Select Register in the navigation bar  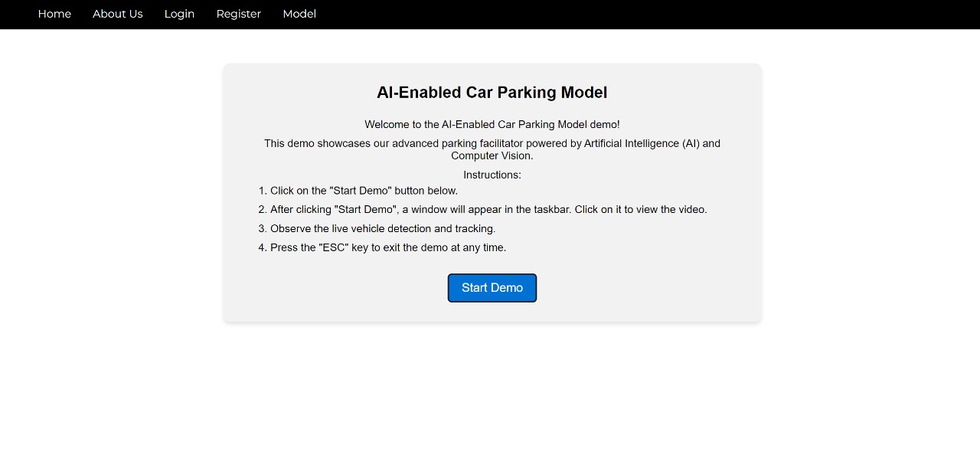[238, 14]
